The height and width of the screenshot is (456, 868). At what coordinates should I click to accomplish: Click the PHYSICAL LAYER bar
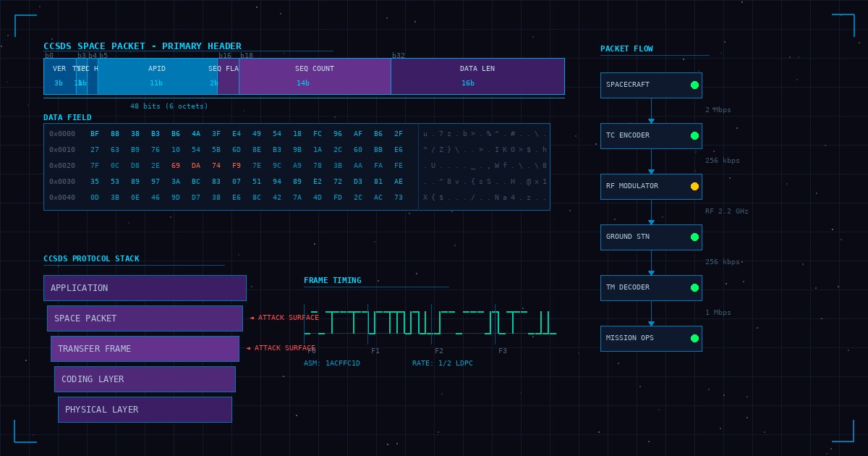pos(145,410)
